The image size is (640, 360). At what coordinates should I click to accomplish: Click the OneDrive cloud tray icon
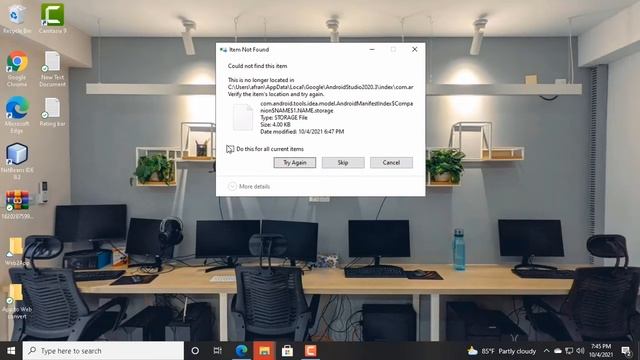coord(558,351)
